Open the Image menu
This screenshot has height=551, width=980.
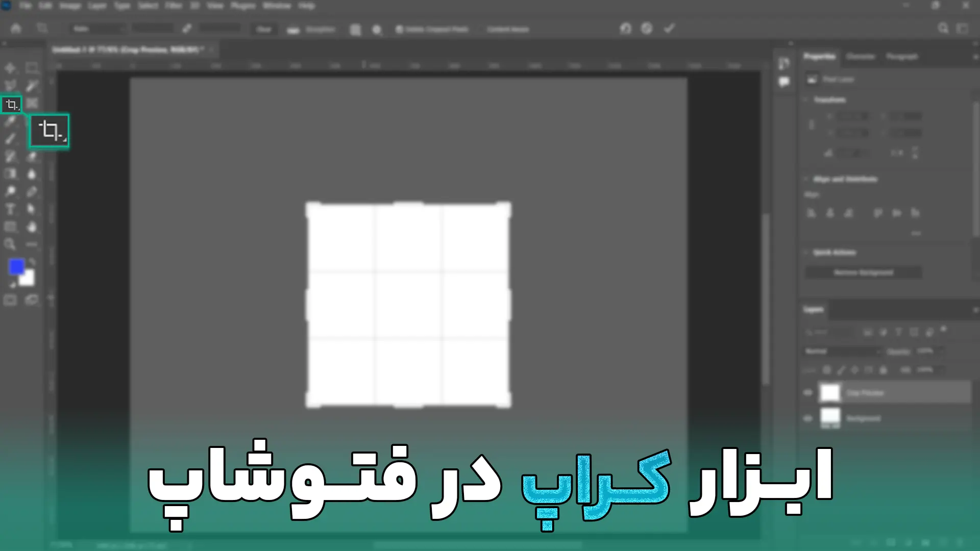tap(70, 6)
